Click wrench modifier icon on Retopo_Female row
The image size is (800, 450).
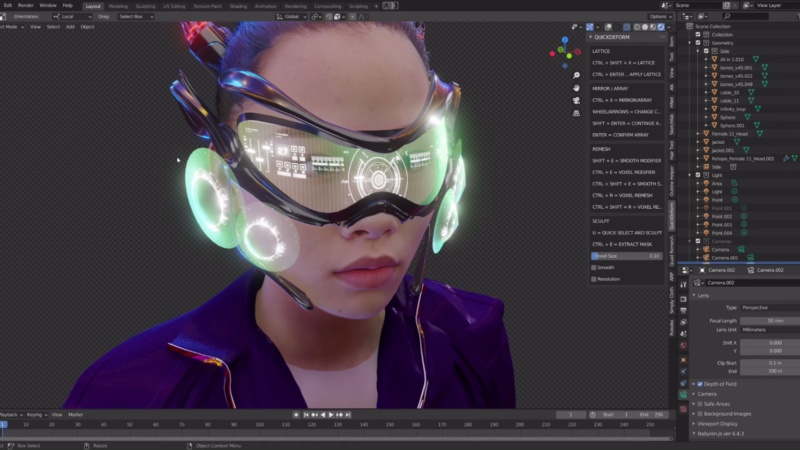pos(786,159)
